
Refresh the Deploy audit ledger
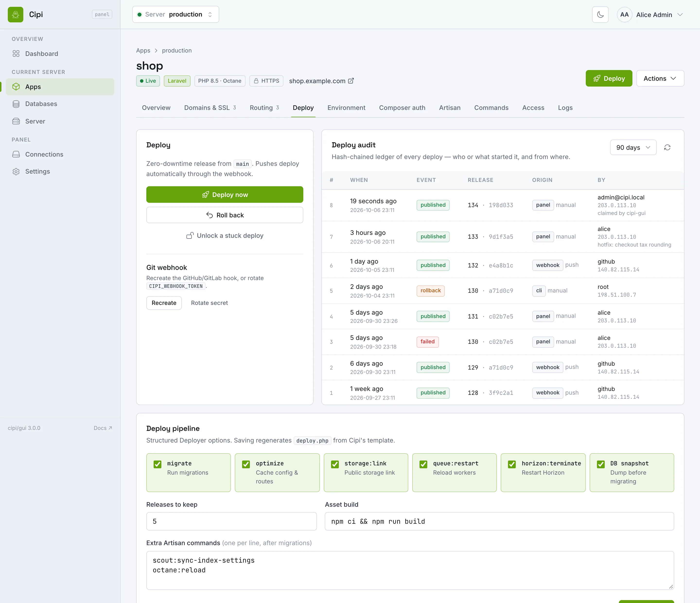(667, 147)
